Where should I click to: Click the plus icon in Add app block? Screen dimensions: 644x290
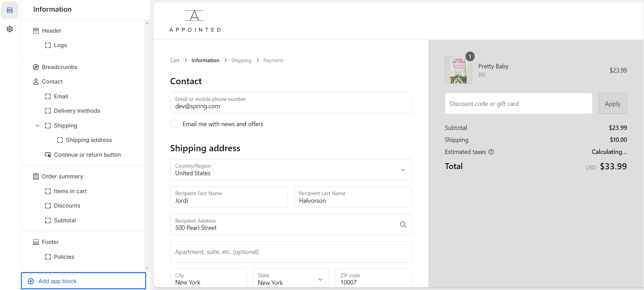pos(31,281)
